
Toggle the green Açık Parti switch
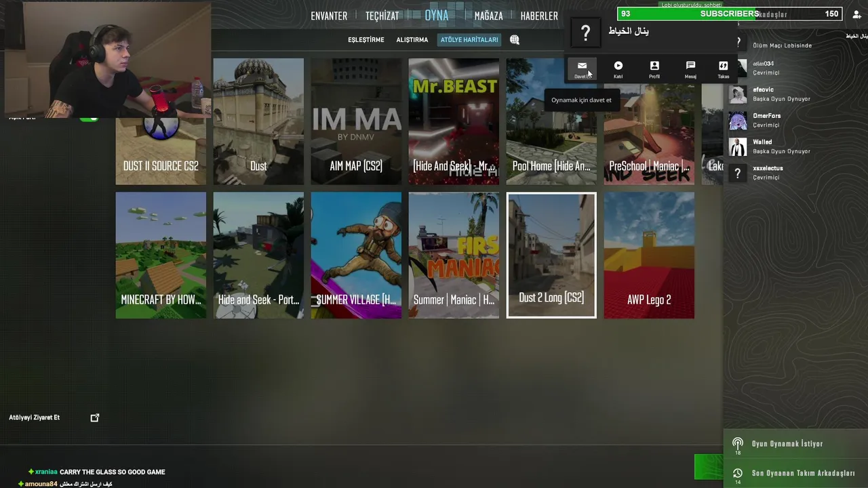[90, 118]
